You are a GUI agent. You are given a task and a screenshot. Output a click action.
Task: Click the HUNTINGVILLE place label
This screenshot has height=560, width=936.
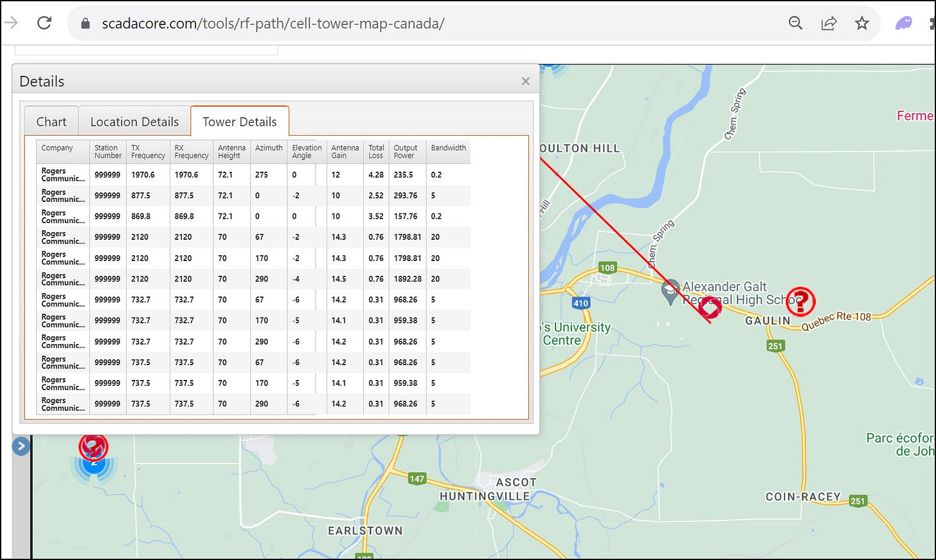point(485,496)
